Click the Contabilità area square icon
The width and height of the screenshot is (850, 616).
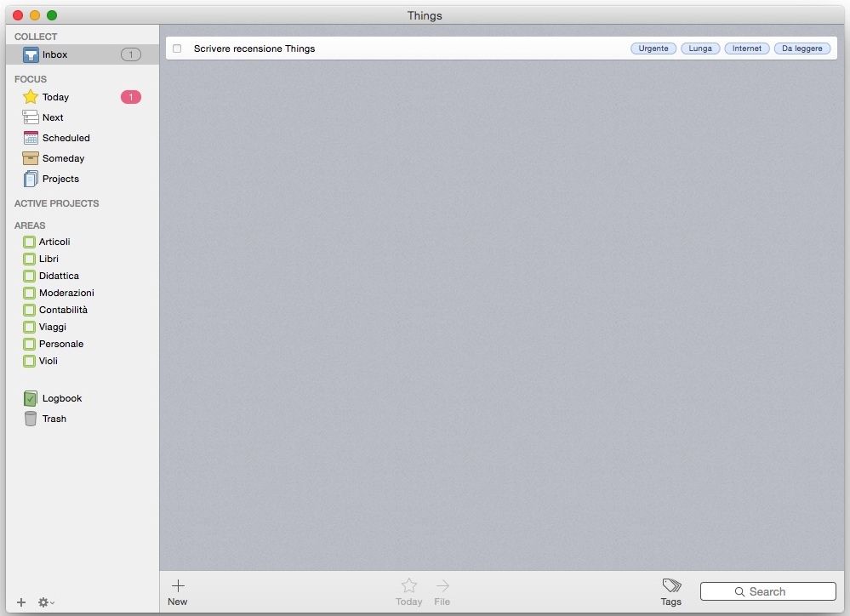tap(29, 311)
